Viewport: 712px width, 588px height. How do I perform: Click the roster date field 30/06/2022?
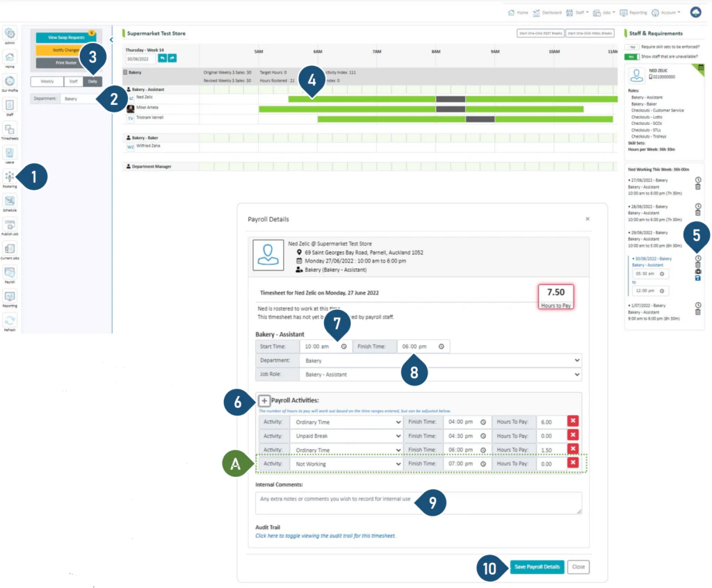pos(140,58)
